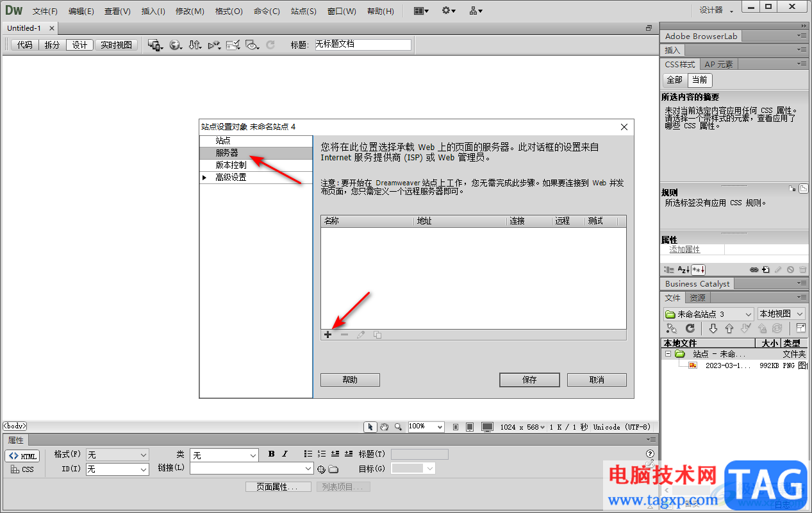The width and height of the screenshot is (812, 513).
Task: Open the ID(I) dropdown
Action: [x=117, y=469]
